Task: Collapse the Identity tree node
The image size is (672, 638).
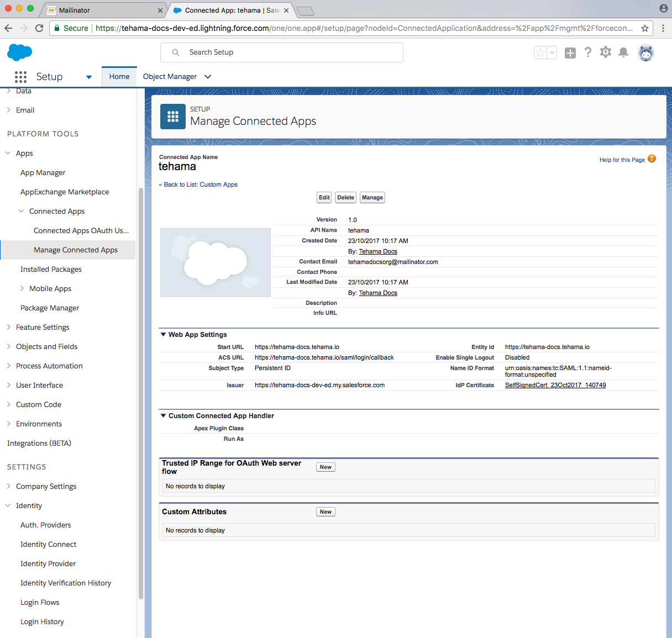Action: point(8,506)
